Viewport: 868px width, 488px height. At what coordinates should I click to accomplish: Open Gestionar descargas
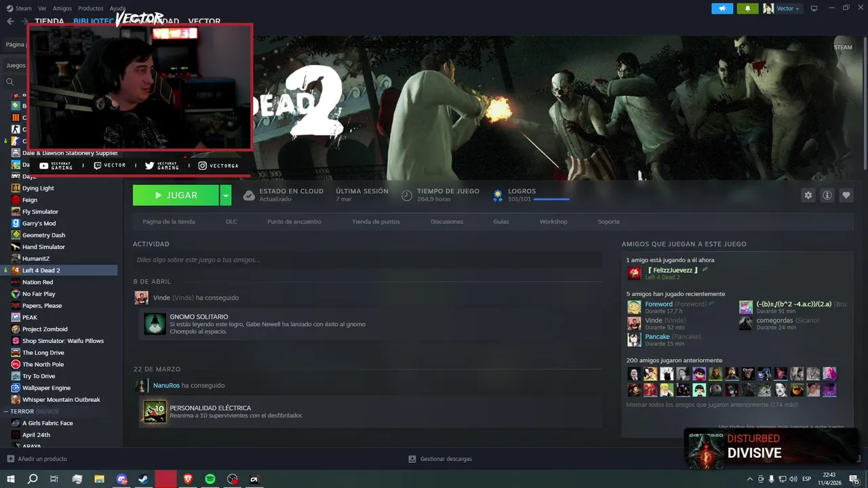(446, 459)
